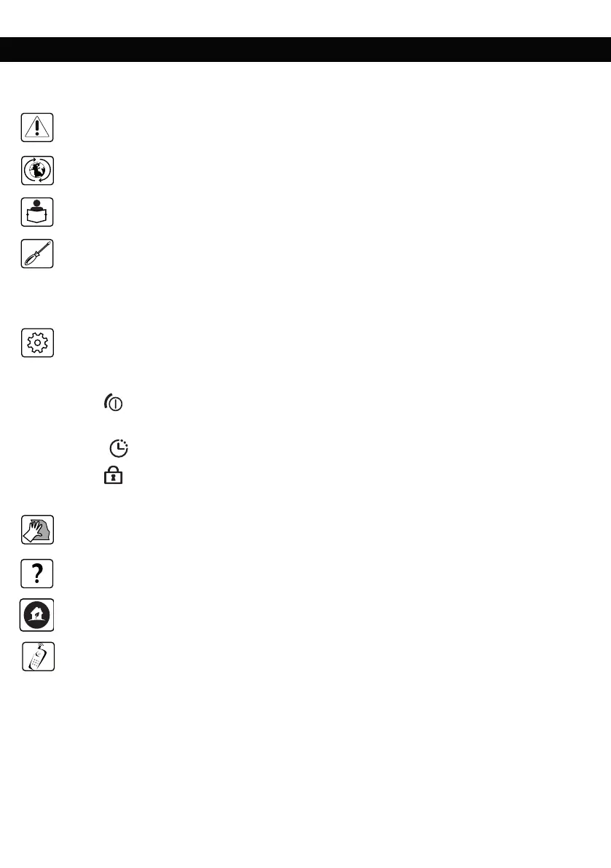
Task: Click the clock timer symbol
Action: (x=118, y=447)
